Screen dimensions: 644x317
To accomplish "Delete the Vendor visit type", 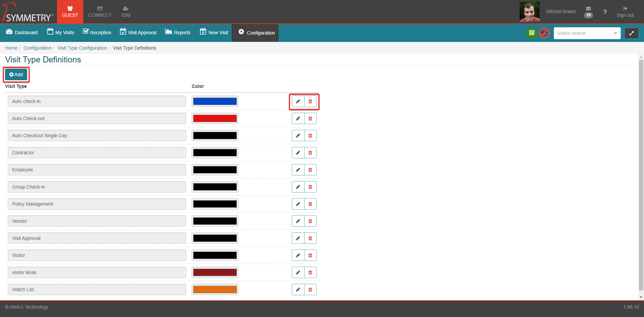I will pos(310,221).
